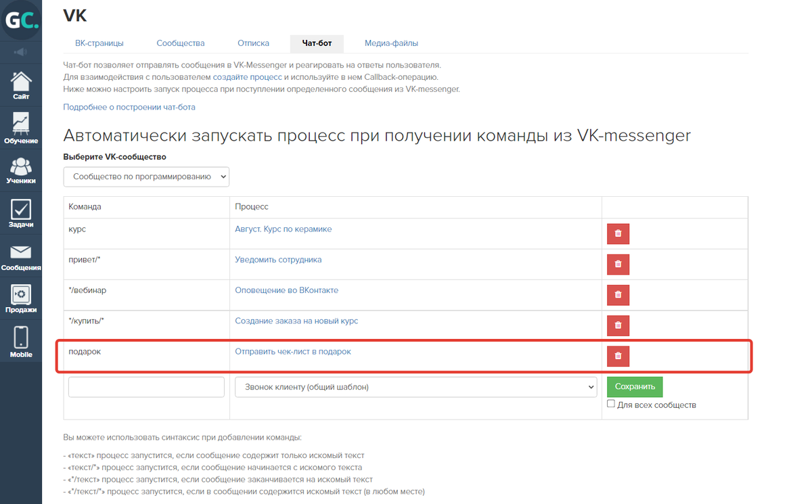Open Сообщения in the sidebar
The image size is (812, 504).
point(21,257)
